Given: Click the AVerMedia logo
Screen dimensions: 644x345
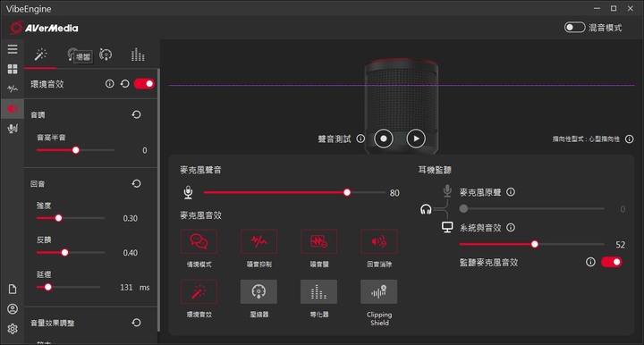Looking at the screenshot, I should click(45, 28).
